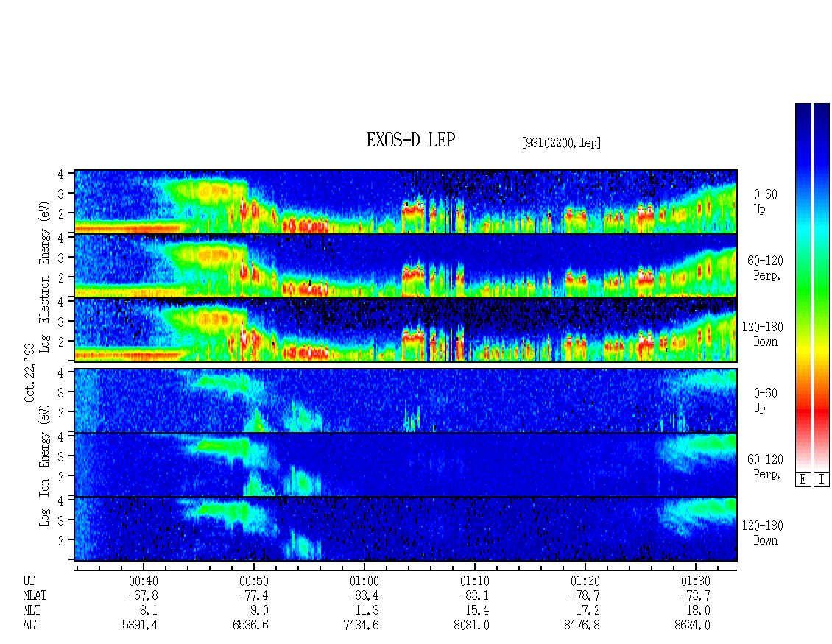This screenshot has width=832, height=644.
Task: Click the UT row label
Action: (x=29, y=581)
